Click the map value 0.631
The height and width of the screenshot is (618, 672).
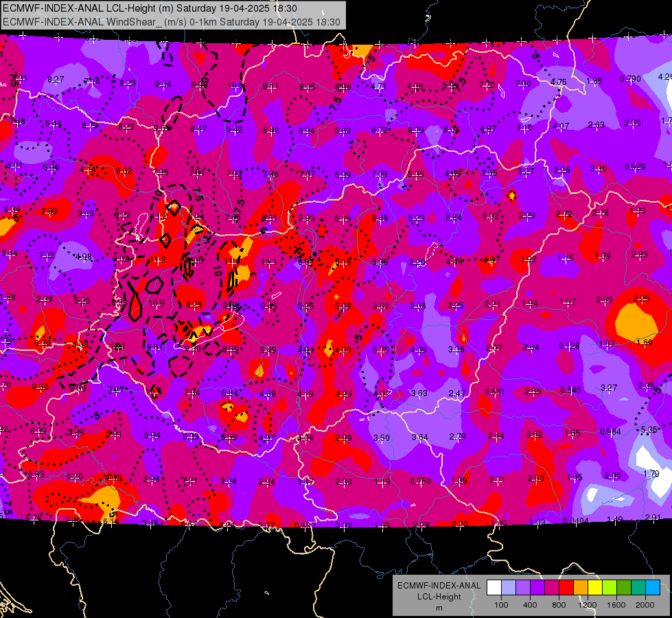(495, 392)
